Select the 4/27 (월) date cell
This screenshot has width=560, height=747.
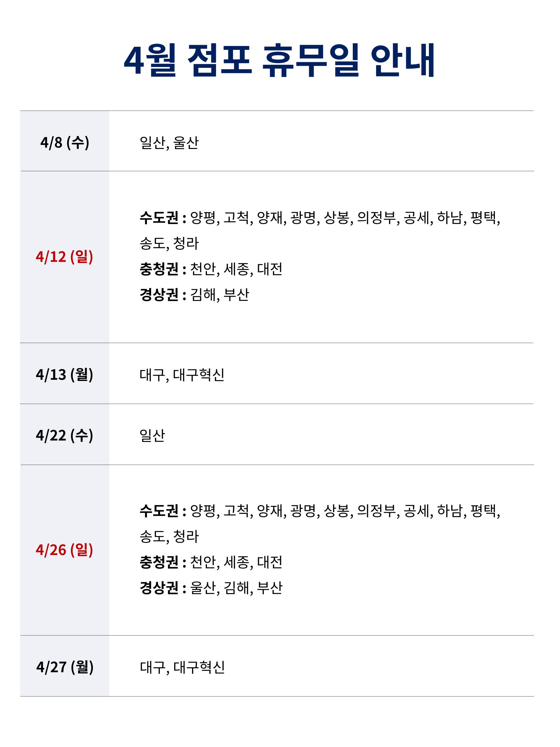(65, 667)
